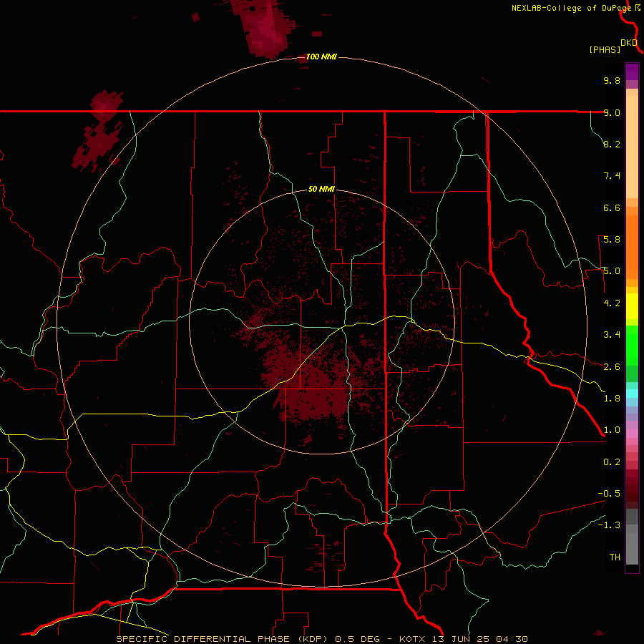Screen dimensions: 644x644
Task: Click the -0.5 scale value
Action: [x=609, y=494]
